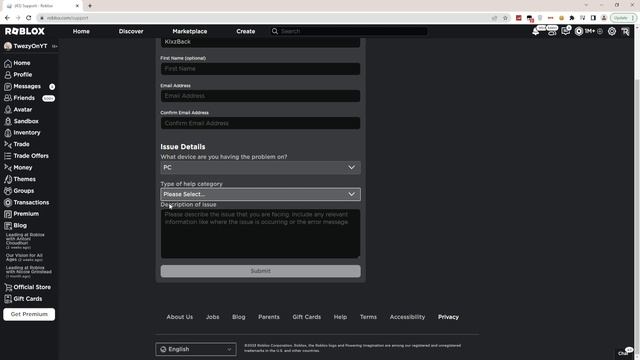640x360 pixels.
Task: Go to Friends in the sidebar
Action: coord(20,98)
